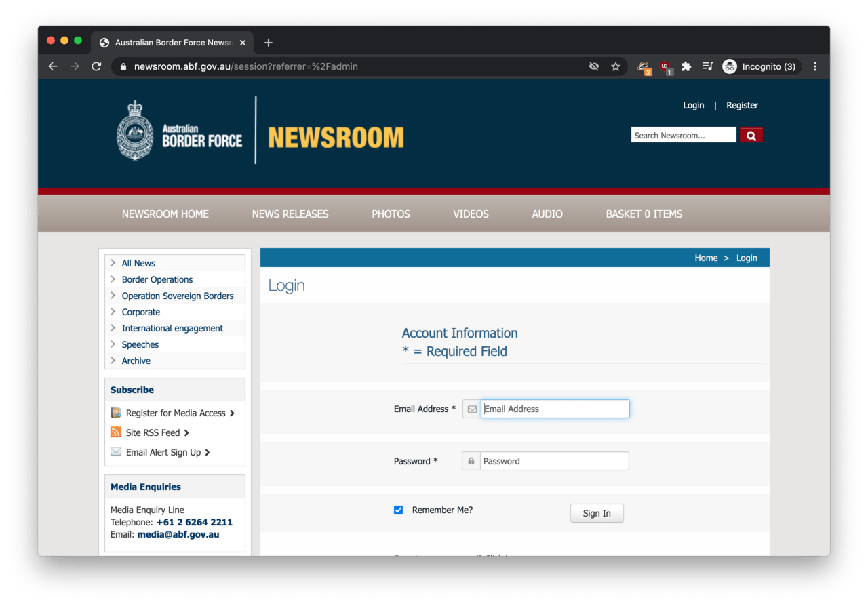Click the Register for Media Access link
This screenshot has height=606, width=868.
pyautogui.click(x=176, y=413)
